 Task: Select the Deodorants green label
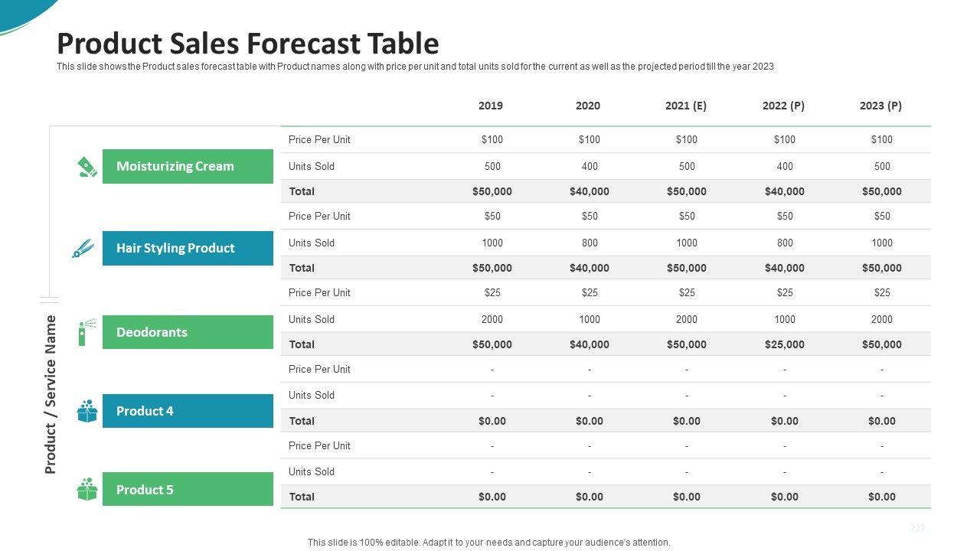click(x=188, y=332)
